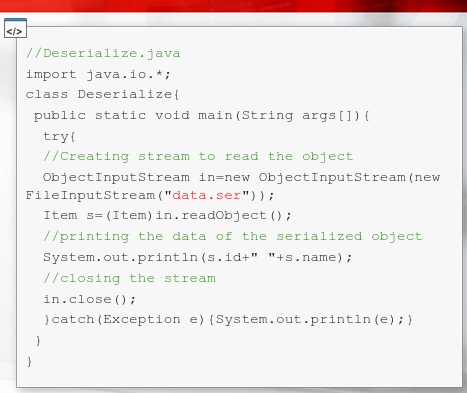Click the closing brace of main method

38,341
